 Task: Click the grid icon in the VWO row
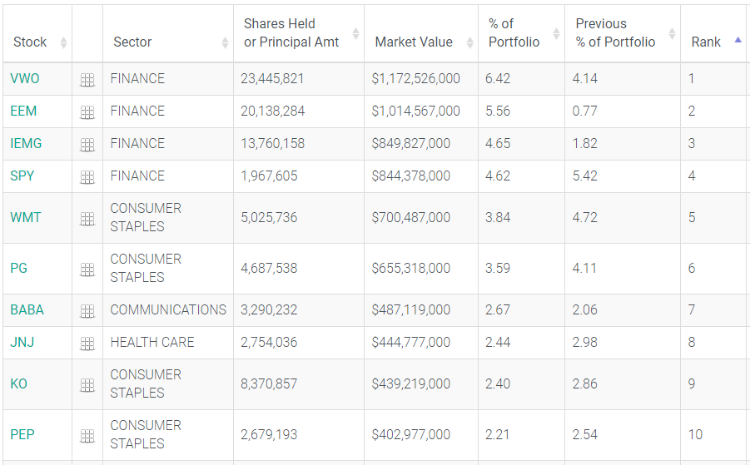[87, 80]
